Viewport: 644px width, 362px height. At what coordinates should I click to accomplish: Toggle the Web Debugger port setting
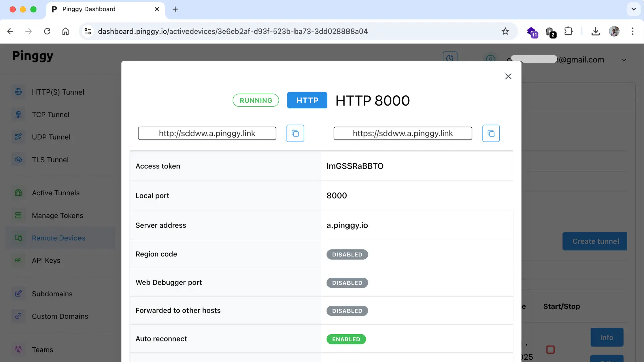347,283
